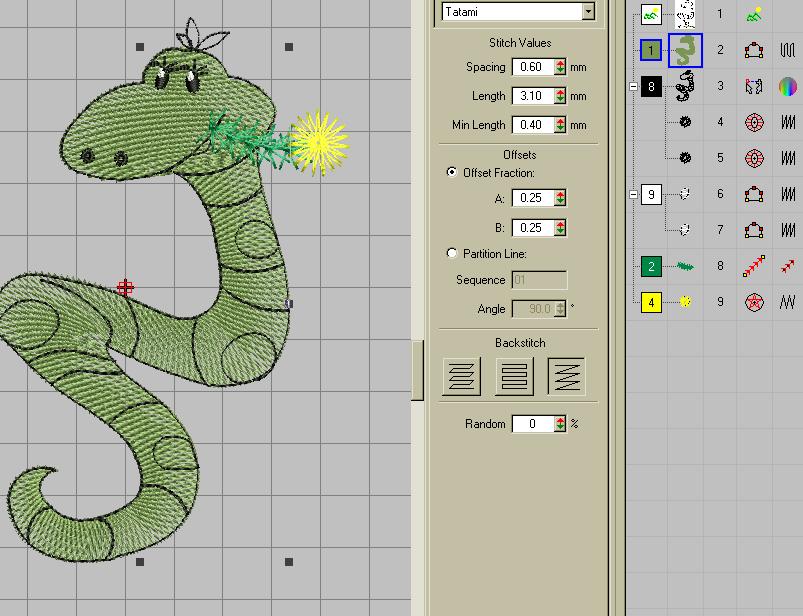Adjust the Random percentage spinner
This screenshot has height=616, width=803.
(x=560, y=424)
